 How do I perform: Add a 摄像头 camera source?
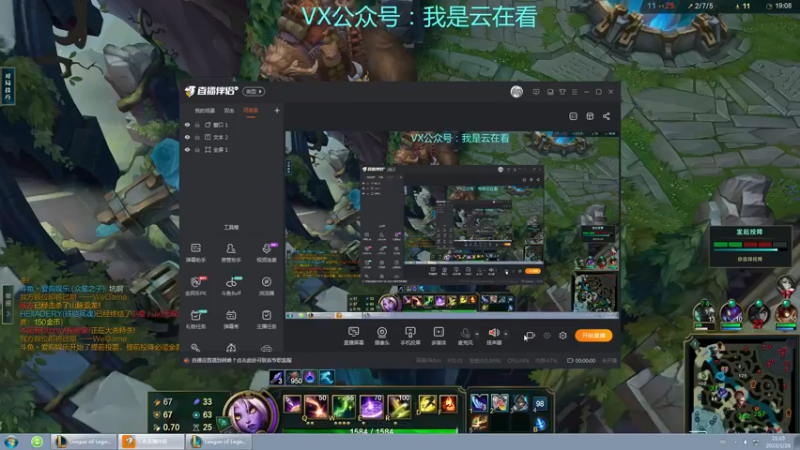[382, 336]
